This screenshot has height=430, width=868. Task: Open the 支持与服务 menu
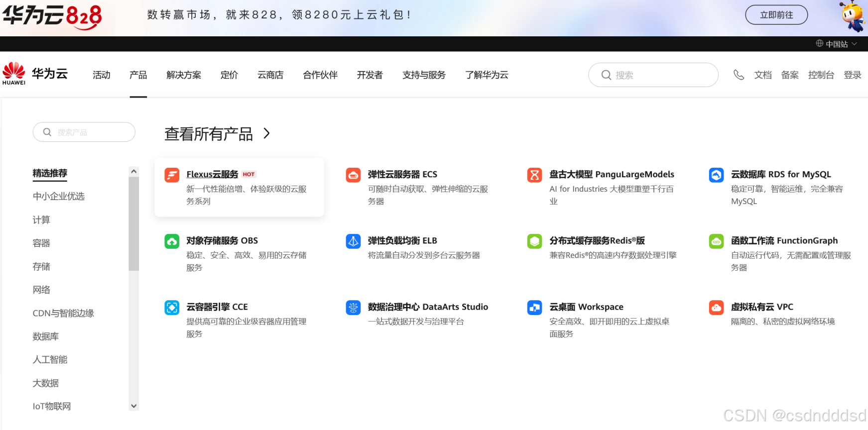click(x=424, y=75)
